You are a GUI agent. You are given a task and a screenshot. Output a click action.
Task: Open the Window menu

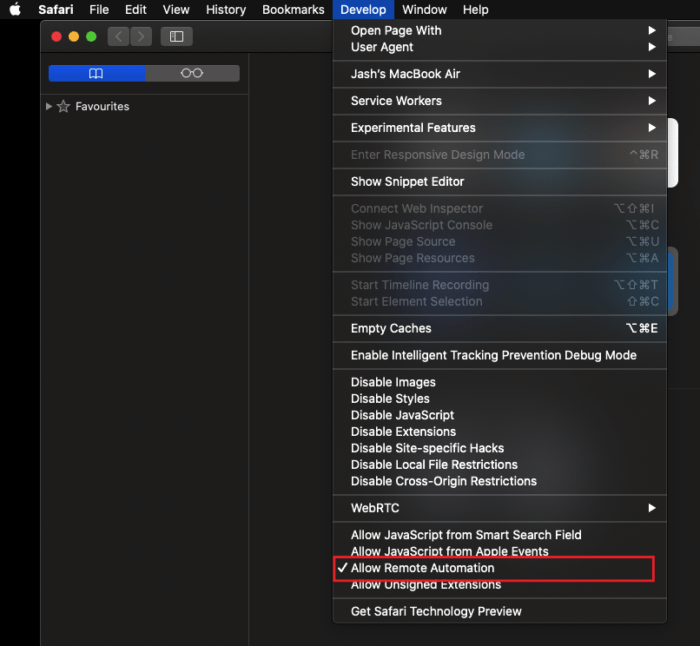pyautogui.click(x=424, y=9)
